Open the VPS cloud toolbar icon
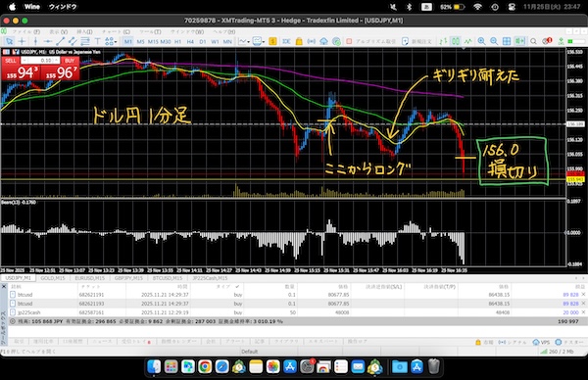This screenshot has height=380, width=588. pos(323,41)
